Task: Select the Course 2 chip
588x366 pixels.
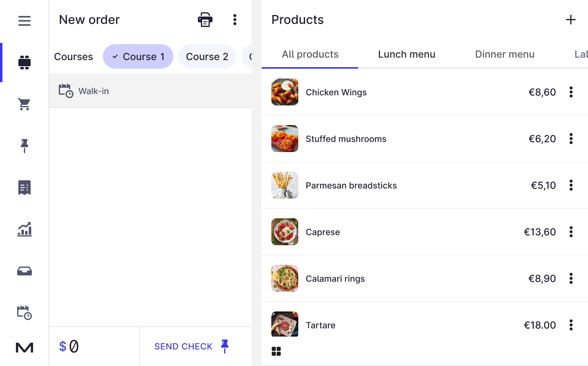Action: (207, 56)
